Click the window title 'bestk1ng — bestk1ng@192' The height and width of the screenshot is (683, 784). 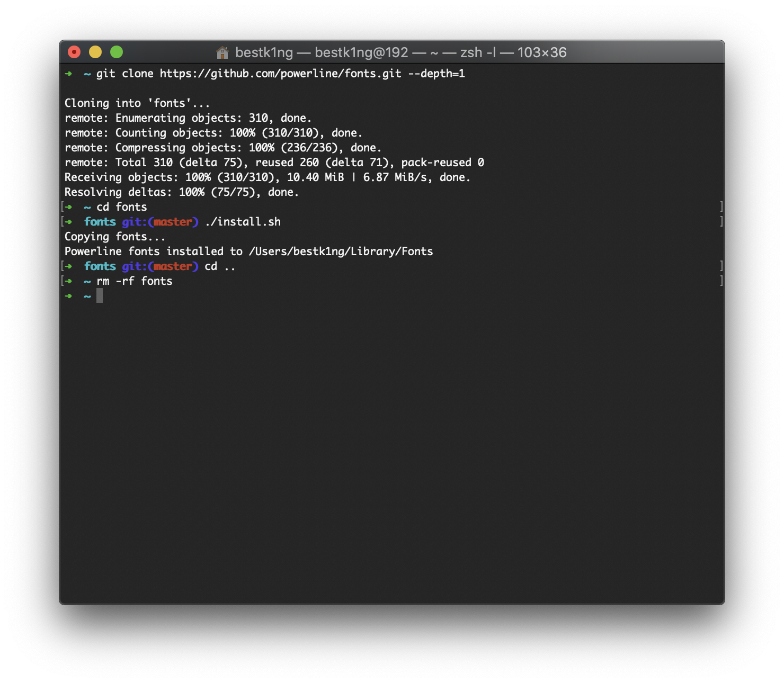322,52
